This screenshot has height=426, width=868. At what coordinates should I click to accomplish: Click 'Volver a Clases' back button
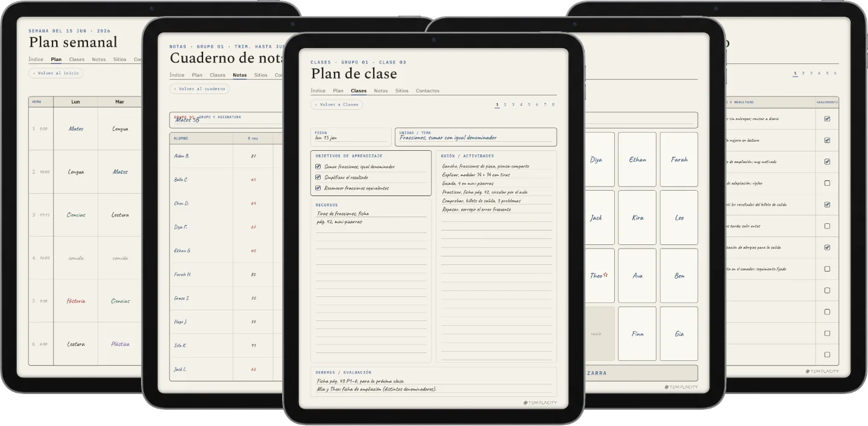[336, 104]
